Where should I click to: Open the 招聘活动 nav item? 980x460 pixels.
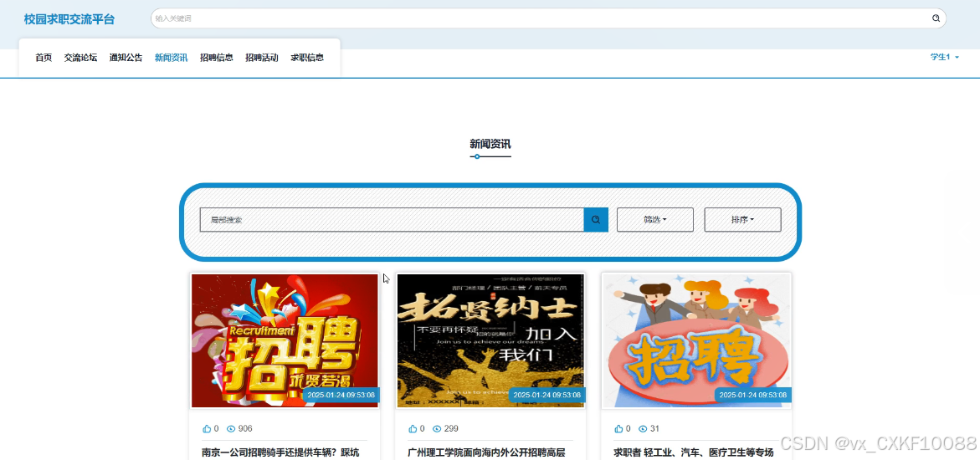coord(262,58)
